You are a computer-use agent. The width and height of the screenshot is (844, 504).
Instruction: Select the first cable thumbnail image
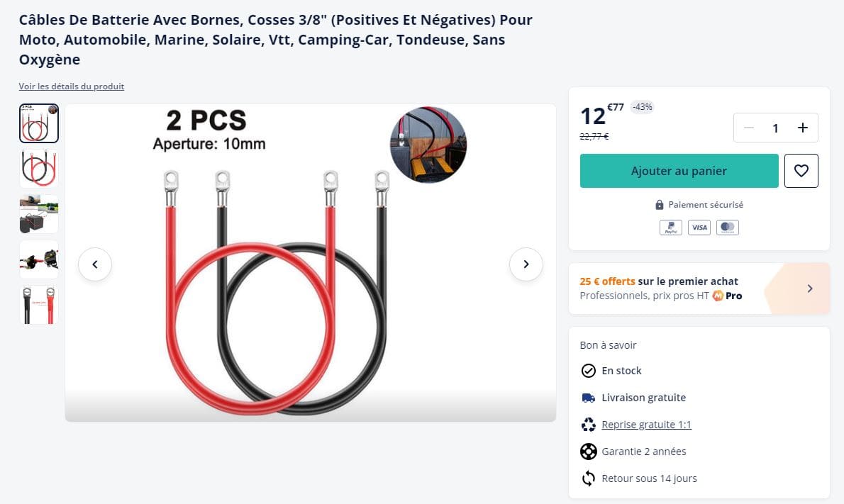click(x=39, y=123)
